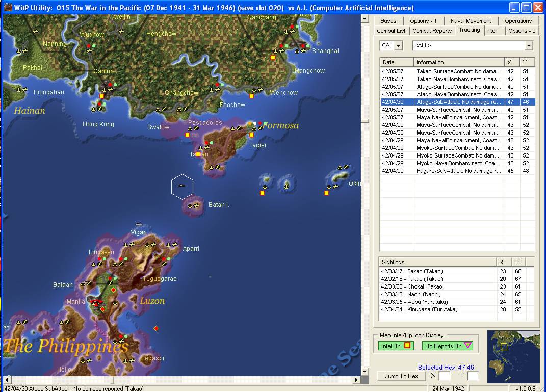Click the yellow square op-report icon near Taipei
Image resolution: width=546 pixels, height=392 pixels.
(x=251, y=135)
